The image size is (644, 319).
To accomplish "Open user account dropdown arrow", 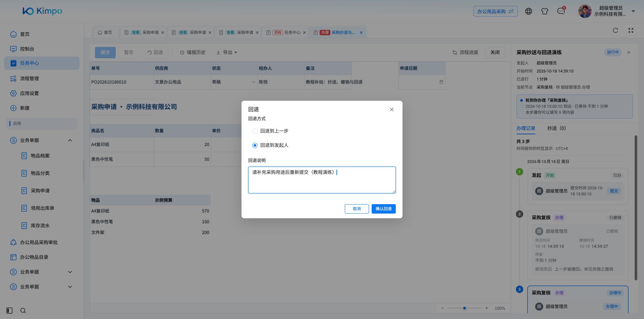I will pos(633,11).
